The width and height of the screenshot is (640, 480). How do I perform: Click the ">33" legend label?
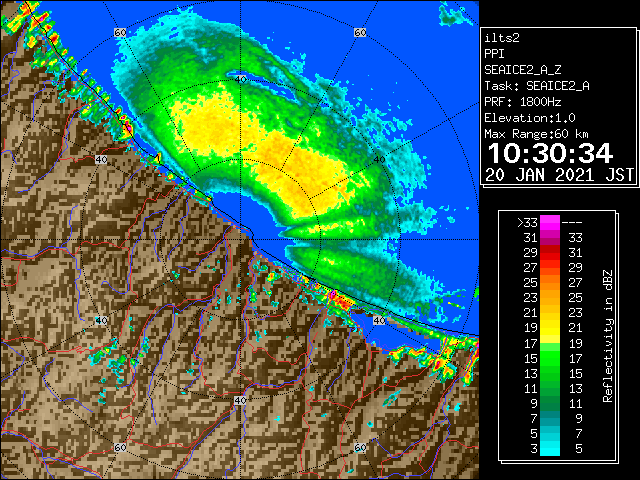point(527,223)
